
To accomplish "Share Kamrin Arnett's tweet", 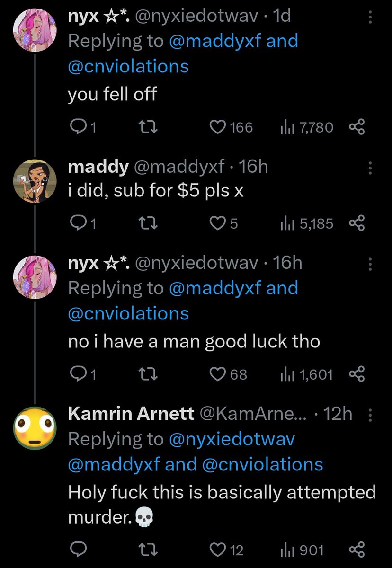I will [357, 550].
